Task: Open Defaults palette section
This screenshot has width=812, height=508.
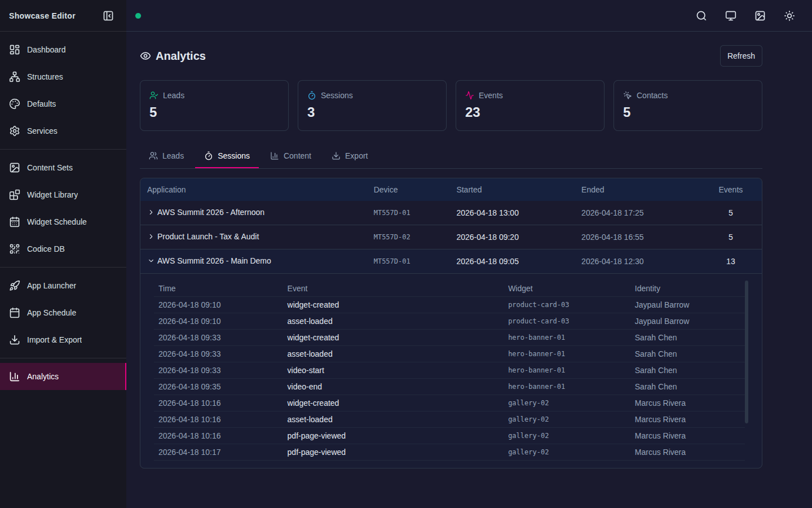Action: (x=63, y=104)
